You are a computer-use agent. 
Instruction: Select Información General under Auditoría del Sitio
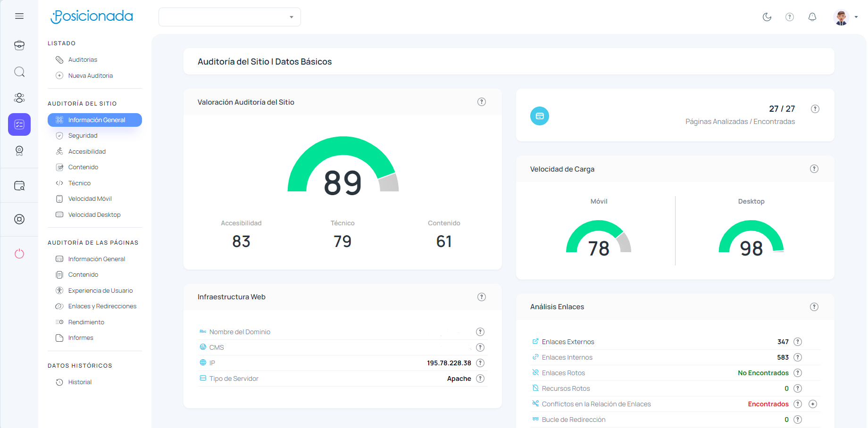coord(95,120)
